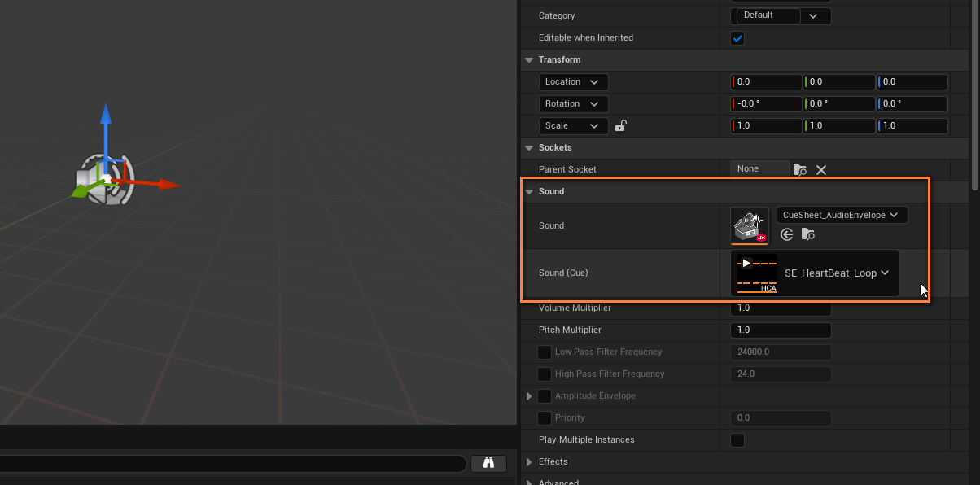Viewport: 980px width, 485px height.
Task: Expand the Amplitude Envelope row
Action: (529, 396)
